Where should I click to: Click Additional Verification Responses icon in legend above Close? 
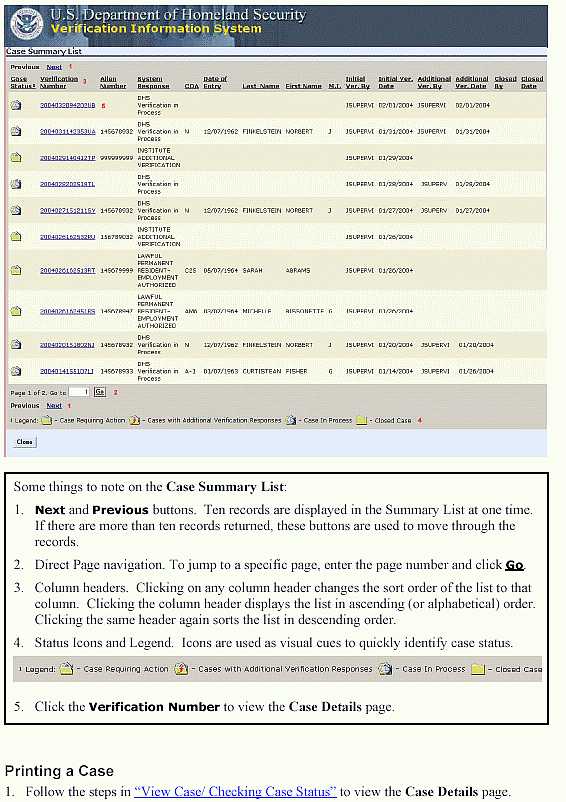134,420
